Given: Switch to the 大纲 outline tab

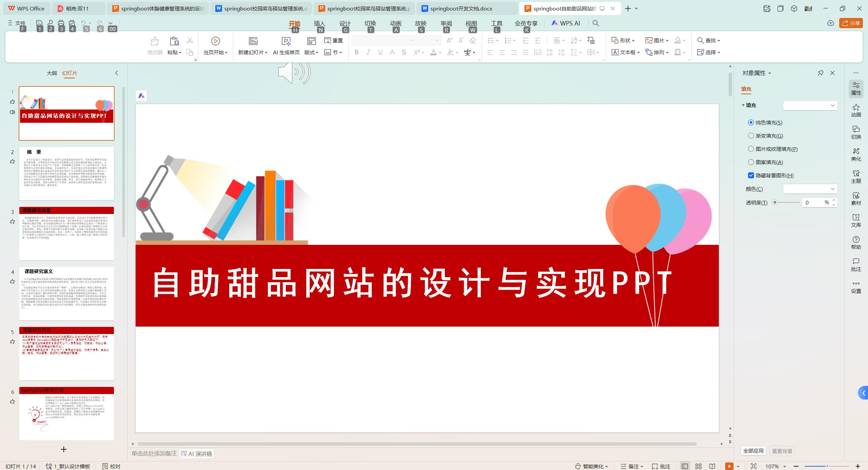Looking at the screenshot, I should click(52, 73).
